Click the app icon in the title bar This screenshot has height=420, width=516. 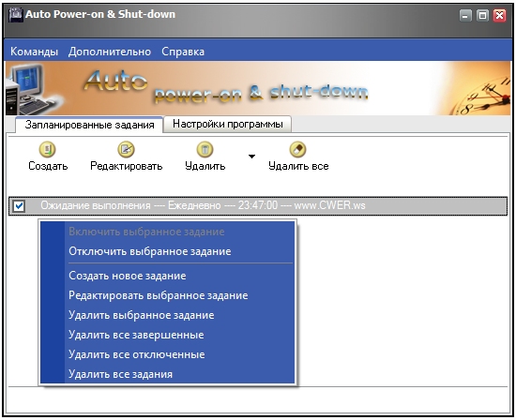click(x=15, y=14)
